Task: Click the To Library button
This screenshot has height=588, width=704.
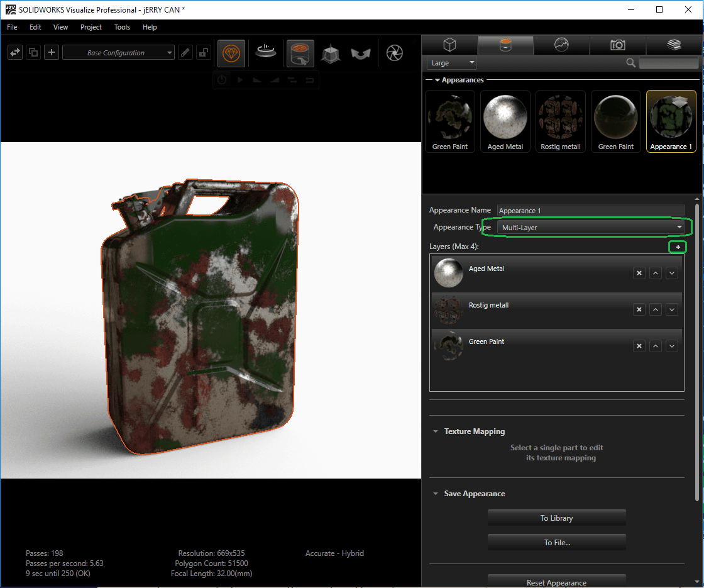Action: click(556, 518)
